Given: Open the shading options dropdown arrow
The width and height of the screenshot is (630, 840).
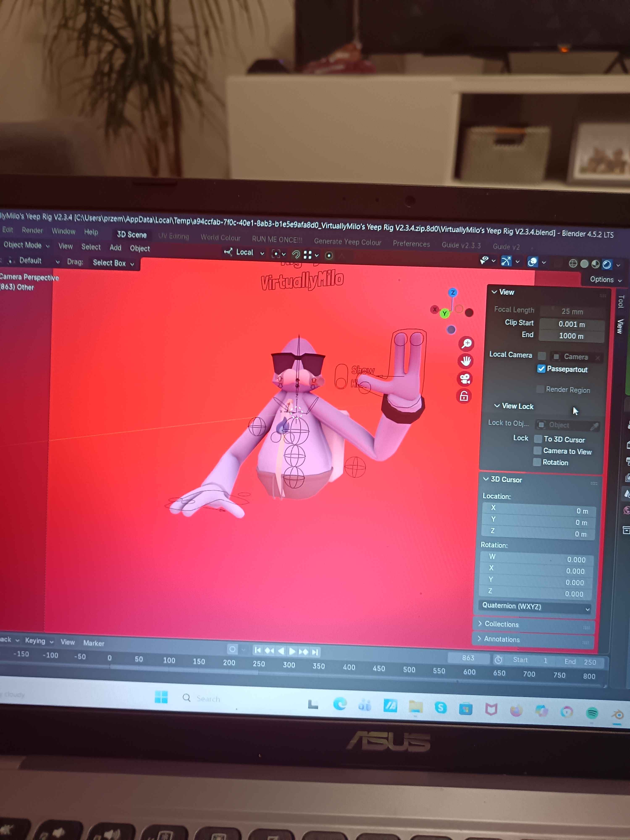Looking at the screenshot, I should click(x=618, y=265).
